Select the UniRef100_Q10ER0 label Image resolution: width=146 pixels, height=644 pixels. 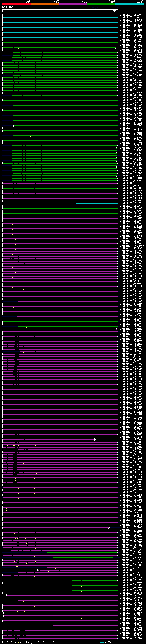point(131,32)
